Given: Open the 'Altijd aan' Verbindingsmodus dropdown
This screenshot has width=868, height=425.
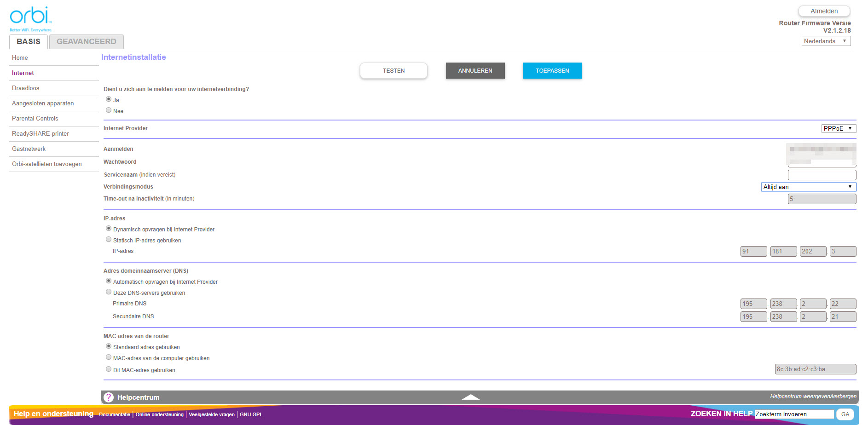Looking at the screenshot, I should 809,187.
